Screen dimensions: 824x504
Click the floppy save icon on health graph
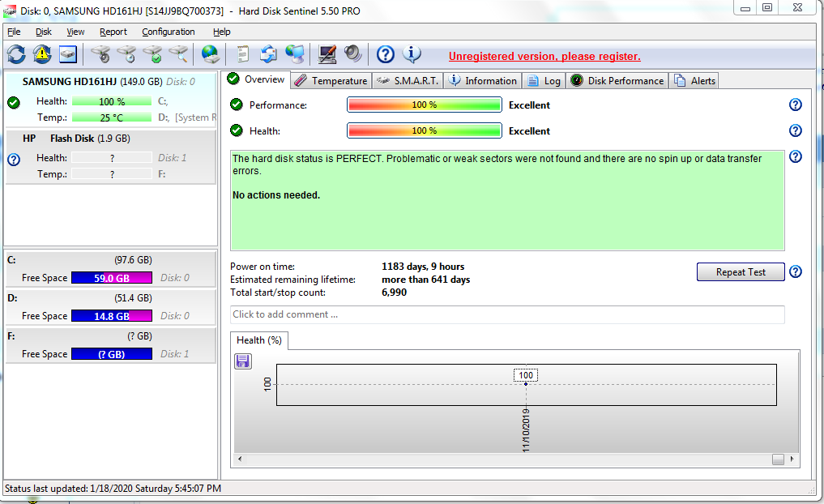click(243, 361)
